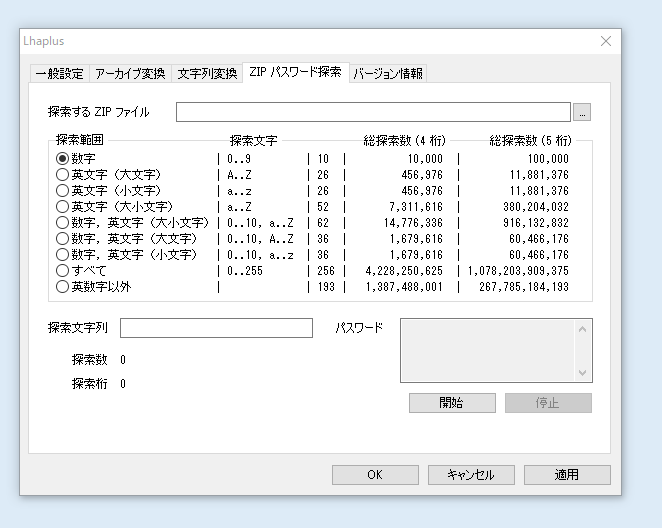Click the value 4,228,250,625

tap(404, 271)
